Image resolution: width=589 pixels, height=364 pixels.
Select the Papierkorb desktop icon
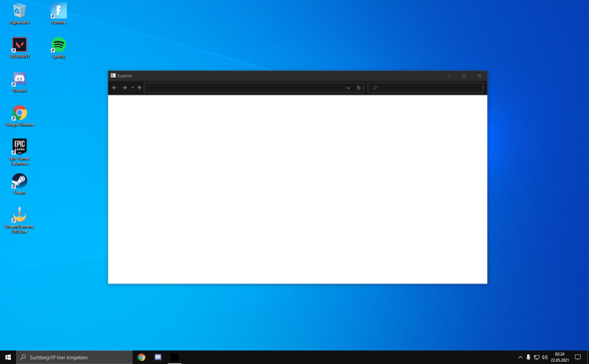coord(20,14)
